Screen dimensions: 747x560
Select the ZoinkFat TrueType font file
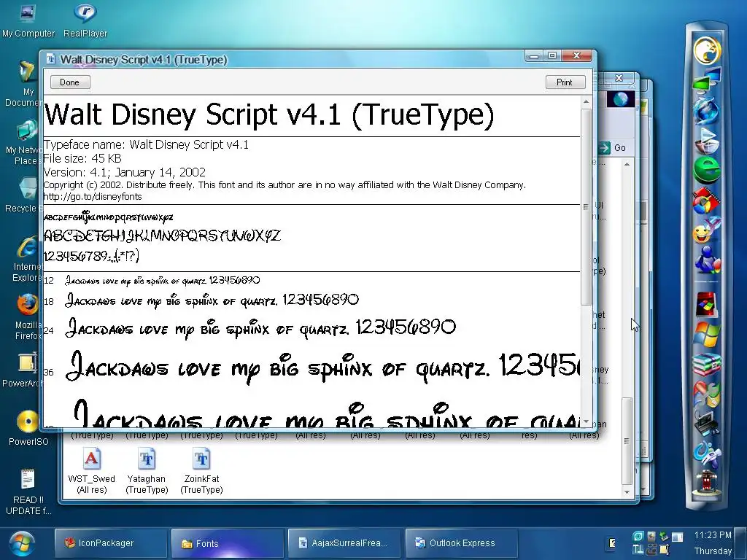201,470
